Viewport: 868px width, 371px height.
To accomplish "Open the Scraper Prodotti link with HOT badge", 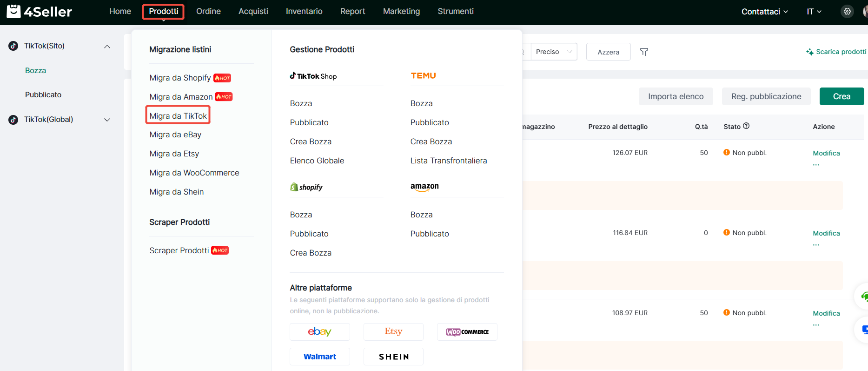I will (x=189, y=250).
